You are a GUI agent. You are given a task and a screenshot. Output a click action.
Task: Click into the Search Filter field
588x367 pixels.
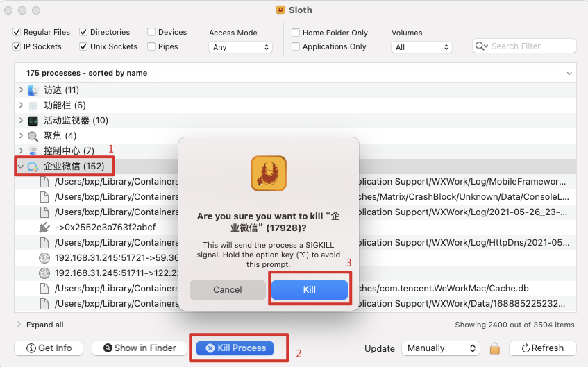(x=524, y=46)
